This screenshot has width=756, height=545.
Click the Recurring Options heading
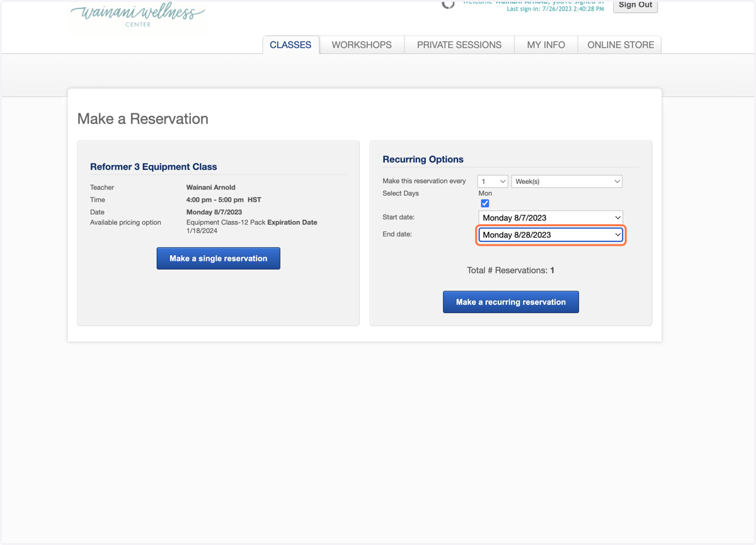pyautogui.click(x=423, y=159)
